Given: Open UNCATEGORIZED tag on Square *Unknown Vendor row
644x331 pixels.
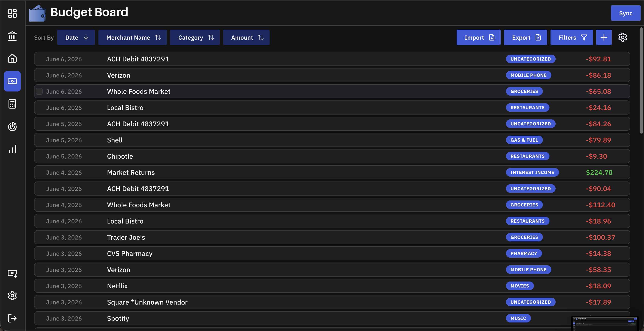Looking at the screenshot, I should 530,302.
